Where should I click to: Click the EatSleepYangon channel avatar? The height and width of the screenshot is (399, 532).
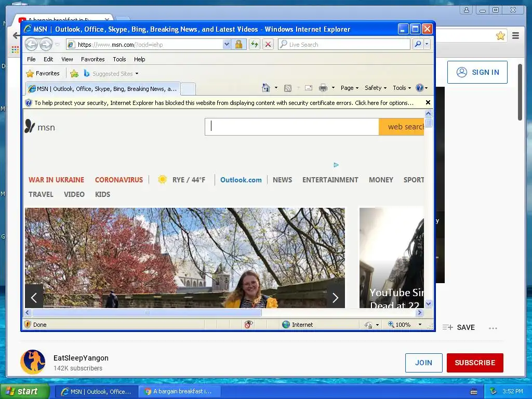(33, 362)
